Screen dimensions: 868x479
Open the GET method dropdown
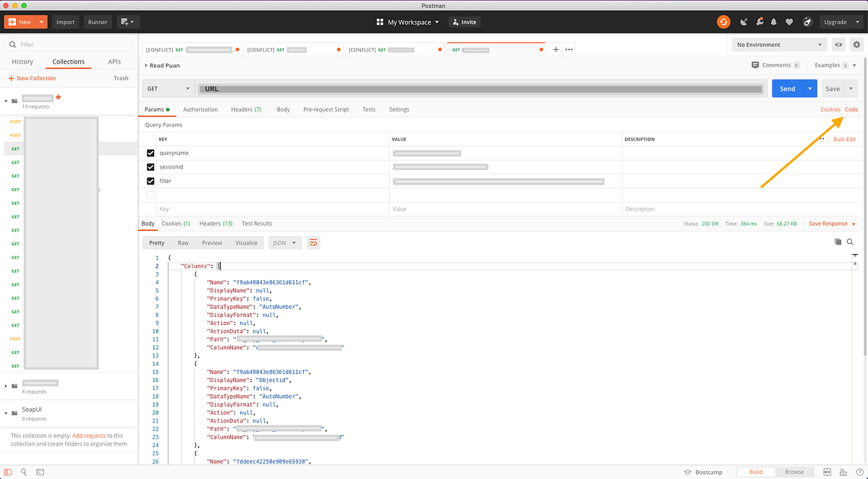point(167,88)
